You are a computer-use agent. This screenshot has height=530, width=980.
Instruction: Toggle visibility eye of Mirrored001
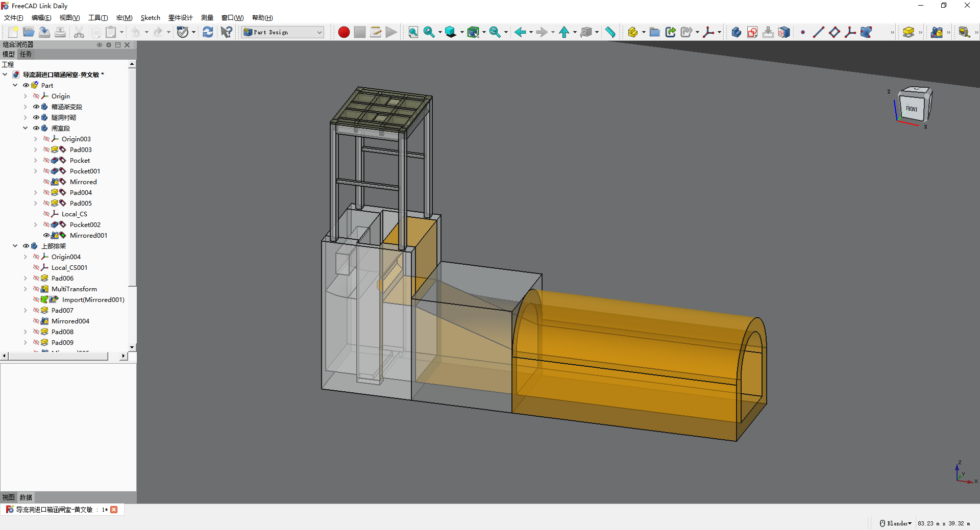46,235
